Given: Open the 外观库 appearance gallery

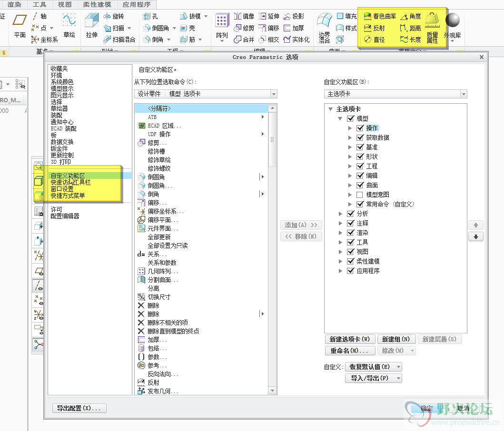Looking at the screenshot, I should click(452, 28).
